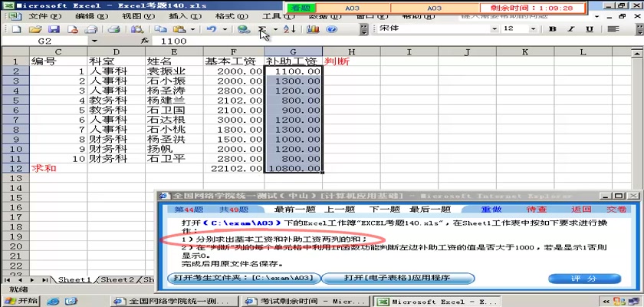Click the Insert Hyperlink globe icon
Screen dimensions: 644x307
tap(244, 29)
